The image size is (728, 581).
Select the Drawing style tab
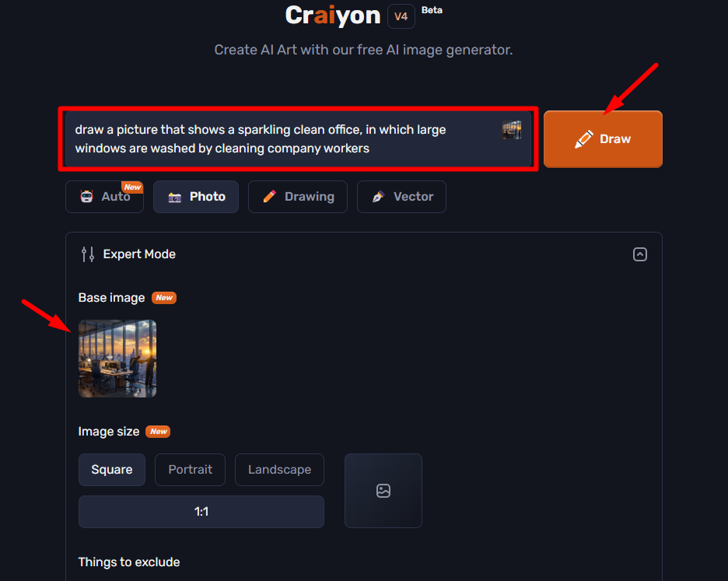point(298,197)
